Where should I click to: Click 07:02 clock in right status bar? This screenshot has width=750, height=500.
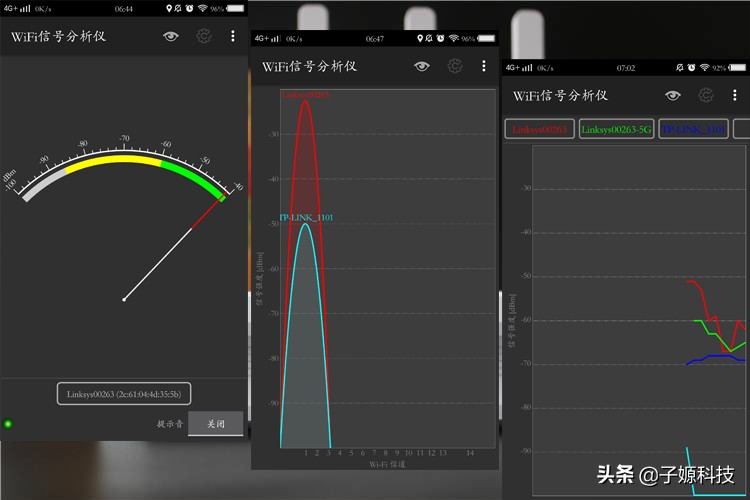point(626,68)
